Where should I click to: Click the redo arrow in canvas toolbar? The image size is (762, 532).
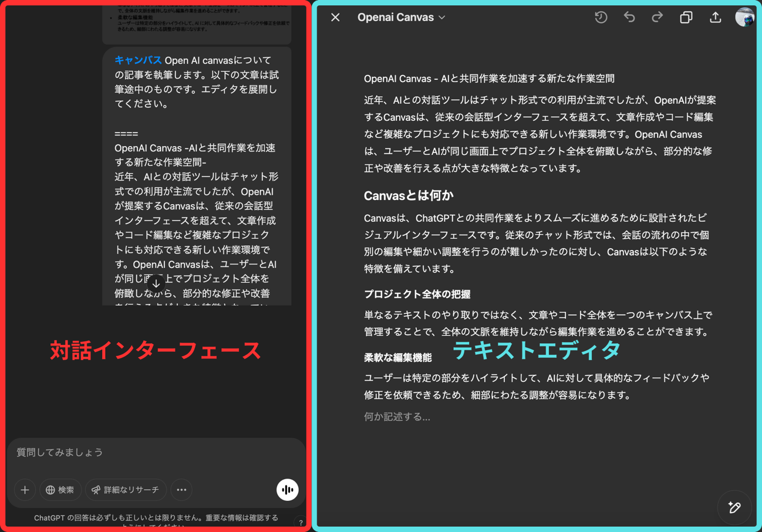pyautogui.click(x=658, y=18)
